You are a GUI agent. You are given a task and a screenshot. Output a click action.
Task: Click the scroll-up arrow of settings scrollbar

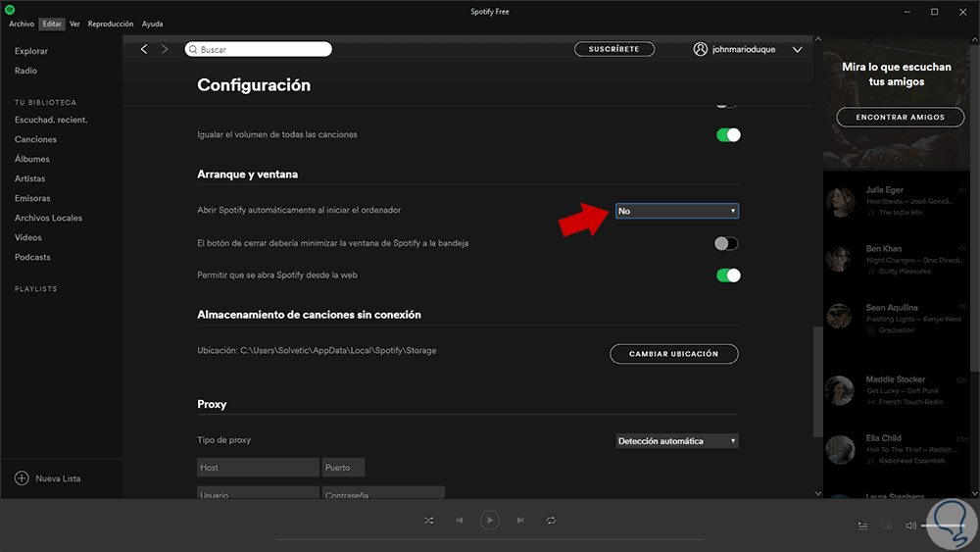(817, 39)
